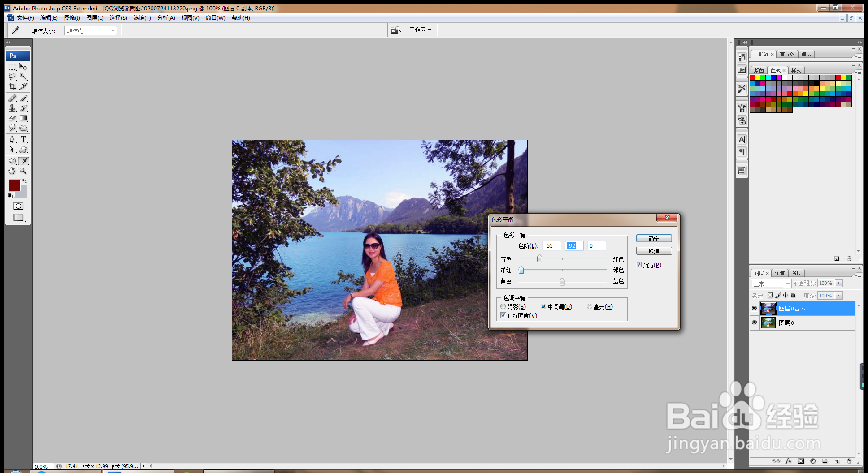Select the Crop tool
The width and height of the screenshot is (868, 473).
click(12, 86)
